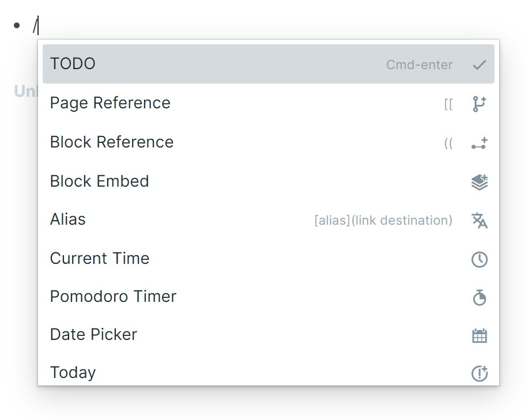Start a Pomodoro Timer entry
The width and height of the screenshot is (528, 420).
[113, 297]
